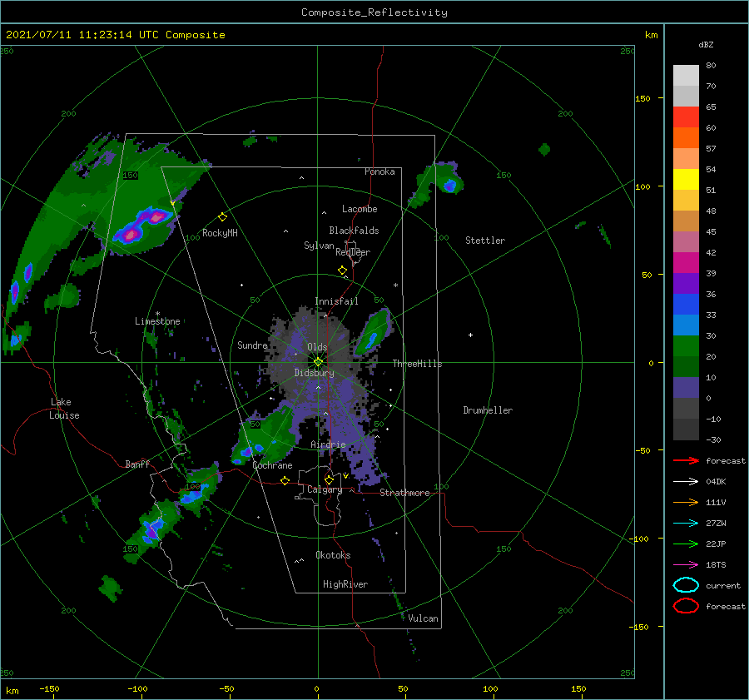The image size is (749, 700).
Task: Click the Sylvan label
Action: click(319, 246)
